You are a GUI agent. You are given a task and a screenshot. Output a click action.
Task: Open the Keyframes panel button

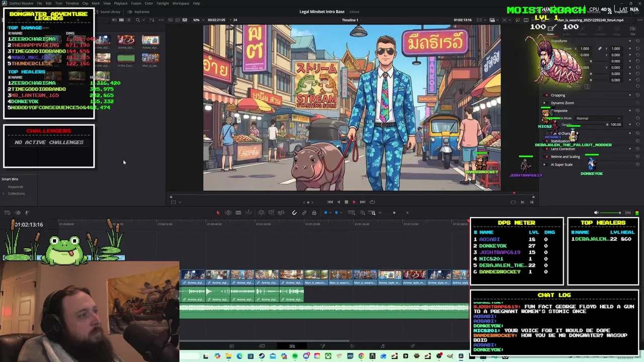pyautogui.click(x=139, y=12)
